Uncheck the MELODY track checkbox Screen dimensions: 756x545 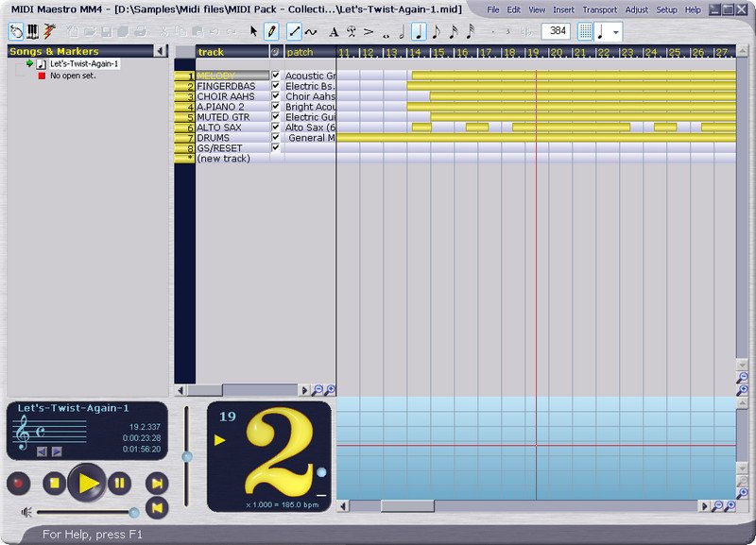point(276,76)
